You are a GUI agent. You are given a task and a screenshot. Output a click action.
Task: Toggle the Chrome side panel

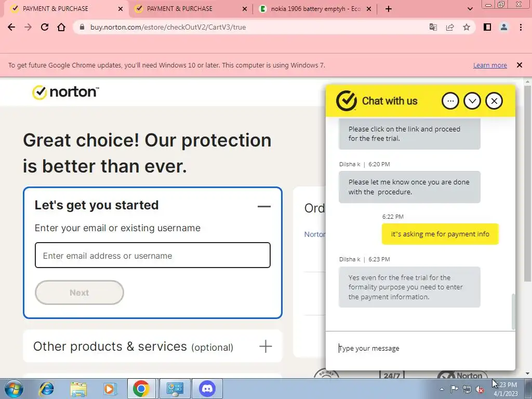(x=487, y=27)
